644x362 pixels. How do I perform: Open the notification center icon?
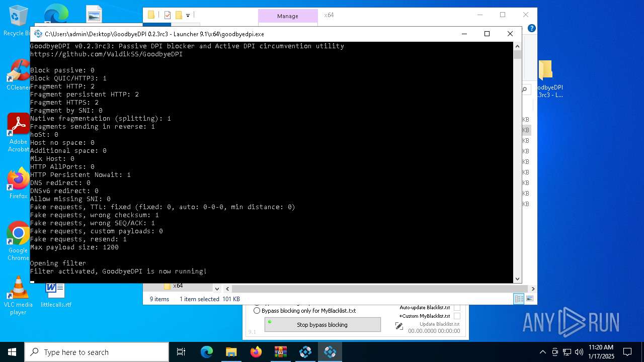(627, 352)
